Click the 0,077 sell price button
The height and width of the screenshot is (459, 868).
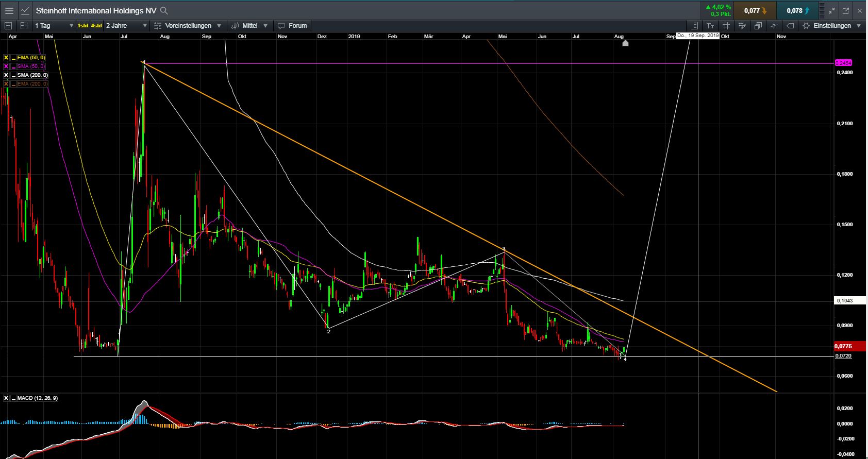tap(755, 10)
